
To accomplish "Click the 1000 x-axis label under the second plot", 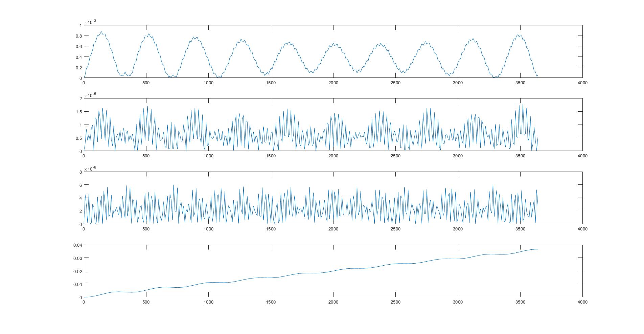I will [209, 156].
